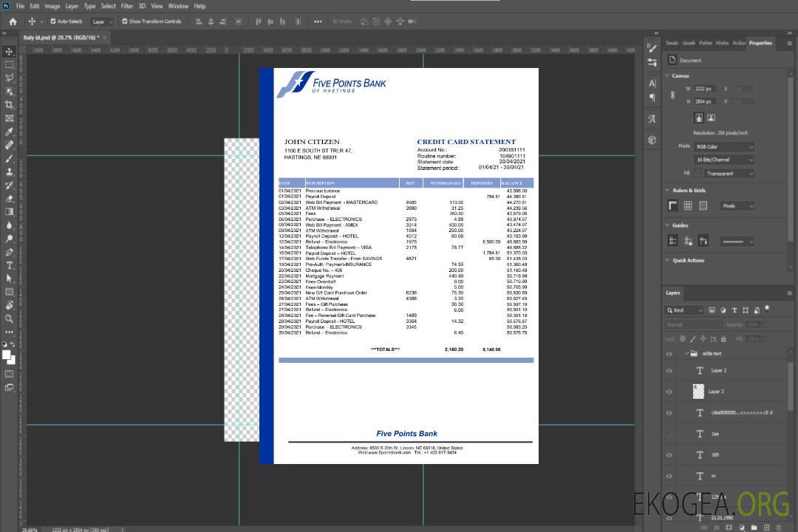Open the 3D panel cube icon
The width and height of the screenshot is (798, 532).
pyautogui.click(x=652, y=140)
